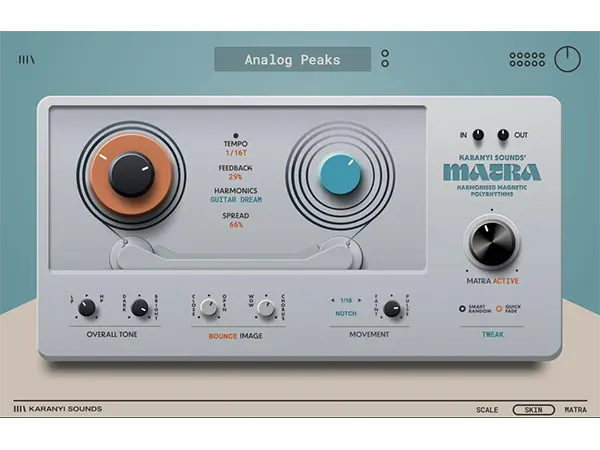Click the blue right tape reel knob
This screenshot has width=600, height=450.
pos(341,174)
